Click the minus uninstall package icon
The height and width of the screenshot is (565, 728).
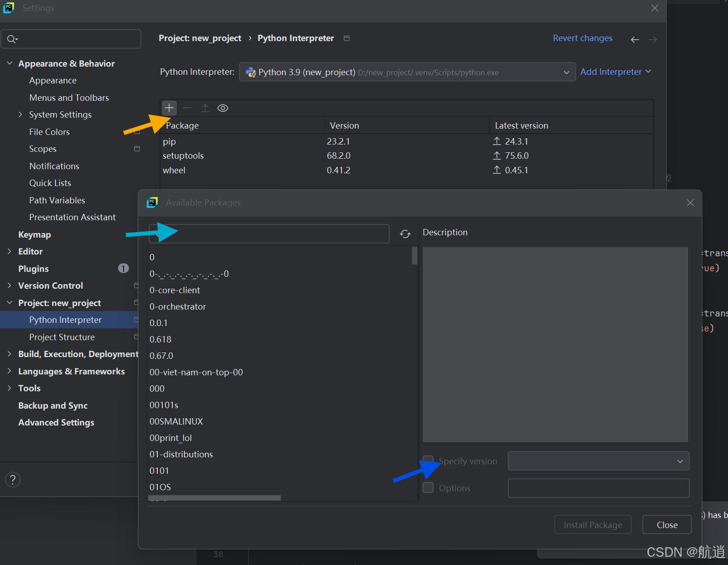tap(187, 108)
